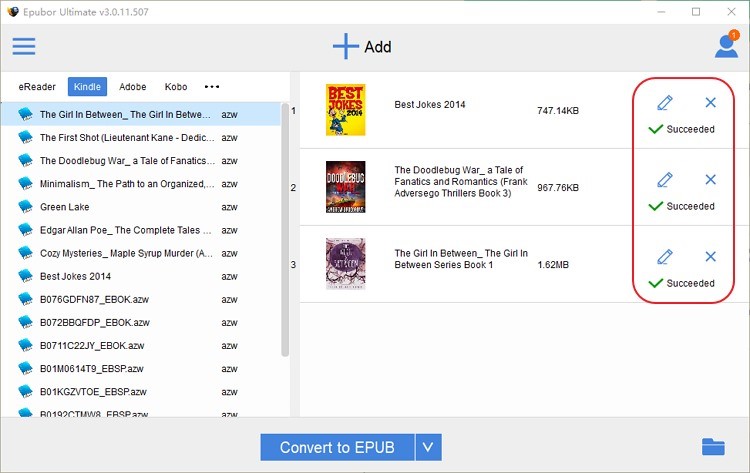
Task: Click book icon beside B01M0614T9_EBSP.azw
Action: click(x=25, y=368)
